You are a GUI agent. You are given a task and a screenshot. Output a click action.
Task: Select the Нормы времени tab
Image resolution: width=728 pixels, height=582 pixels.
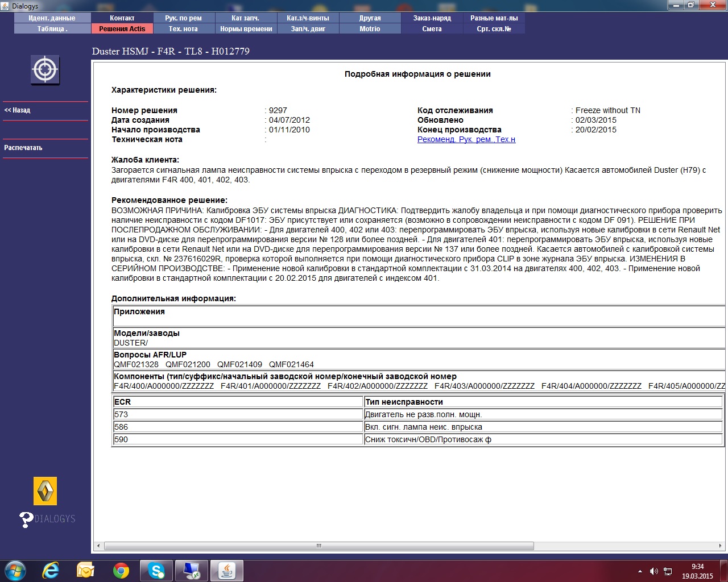(246, 29)
